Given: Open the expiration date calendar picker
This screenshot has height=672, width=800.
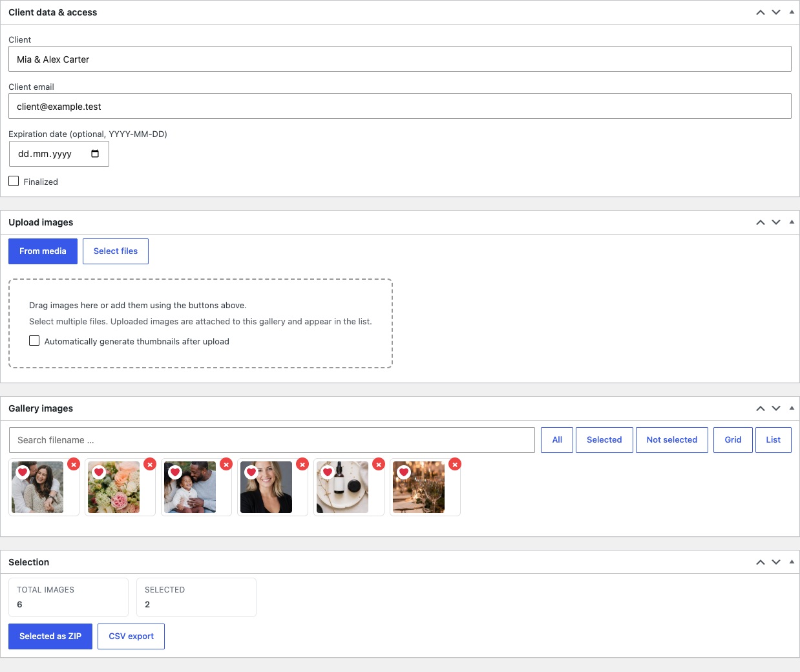Looking at the screenshot, I should click(95, 154).
